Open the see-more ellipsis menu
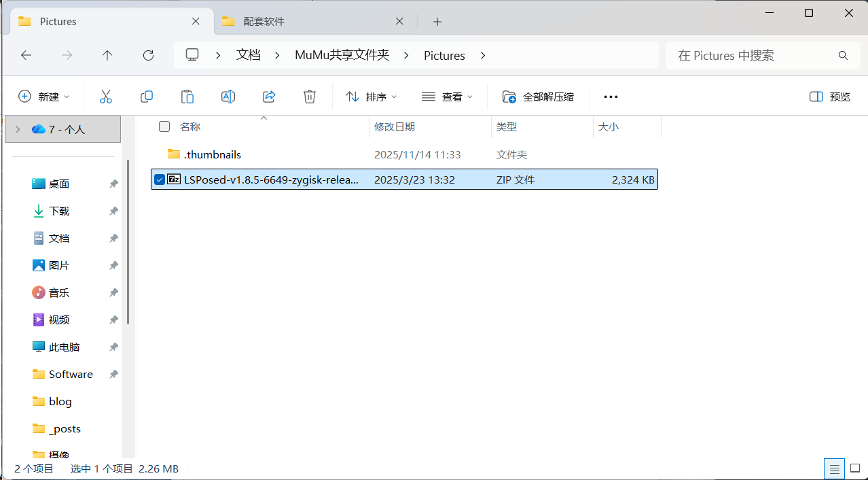 coord(610,96)
